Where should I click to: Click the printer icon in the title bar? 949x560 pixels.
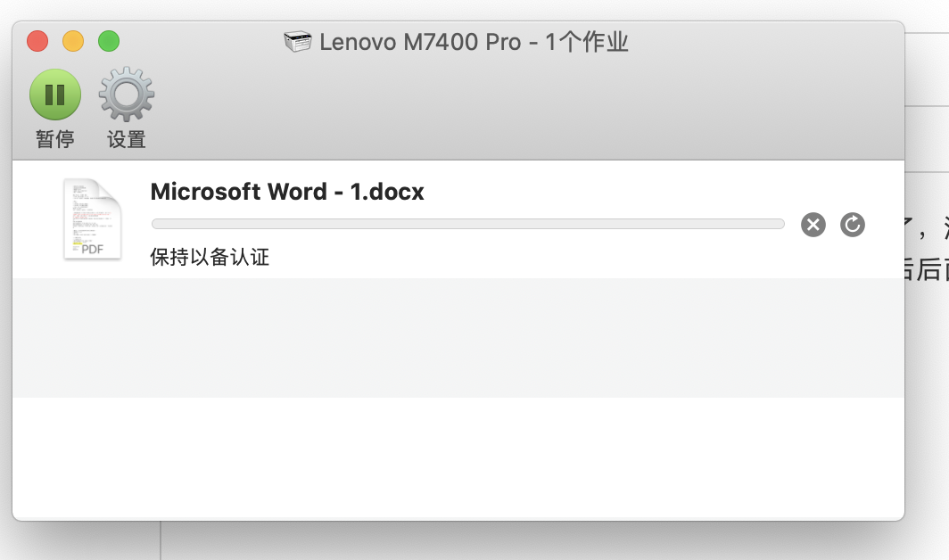tap(298, 42)
